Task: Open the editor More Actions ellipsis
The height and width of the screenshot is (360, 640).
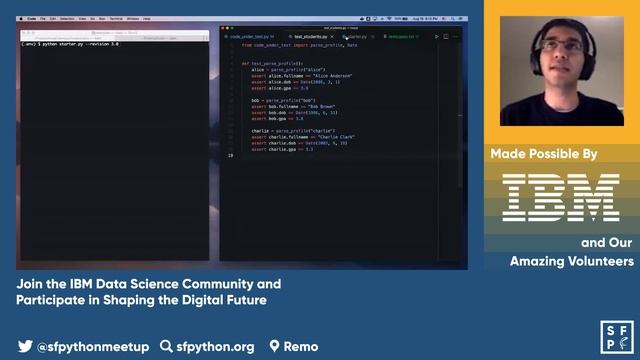Action: (456, 37)
